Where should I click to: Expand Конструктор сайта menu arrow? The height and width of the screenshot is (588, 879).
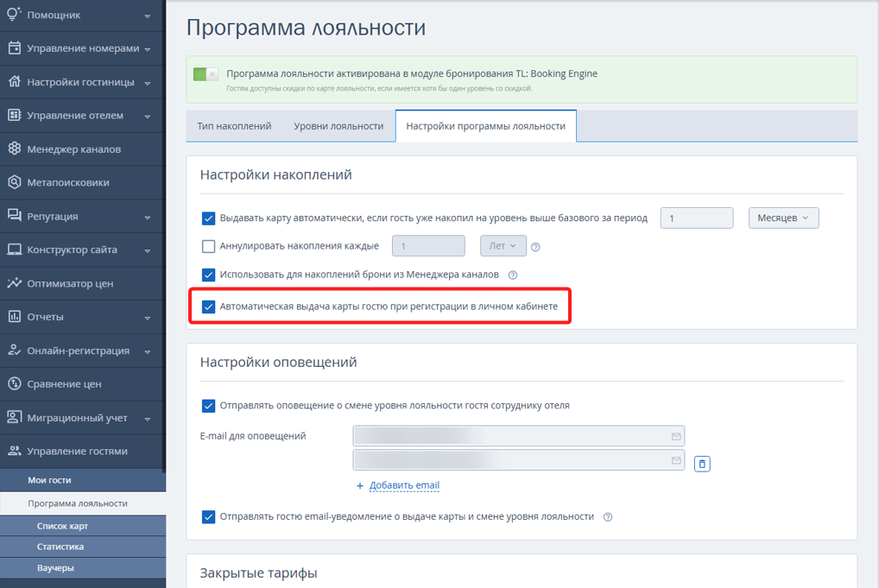[x=148, y=250]
